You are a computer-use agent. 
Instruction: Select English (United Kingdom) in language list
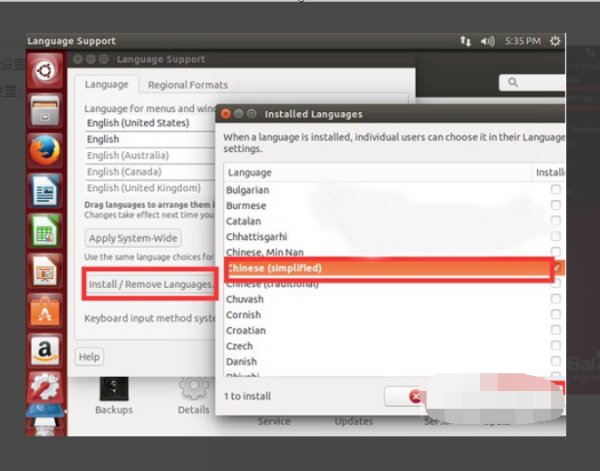pos(150,188)
